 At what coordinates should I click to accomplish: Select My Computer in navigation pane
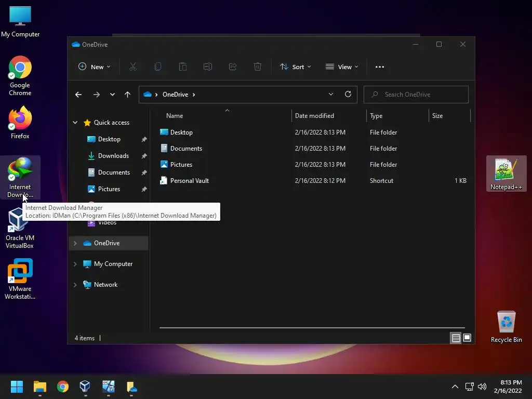[113, 264]
